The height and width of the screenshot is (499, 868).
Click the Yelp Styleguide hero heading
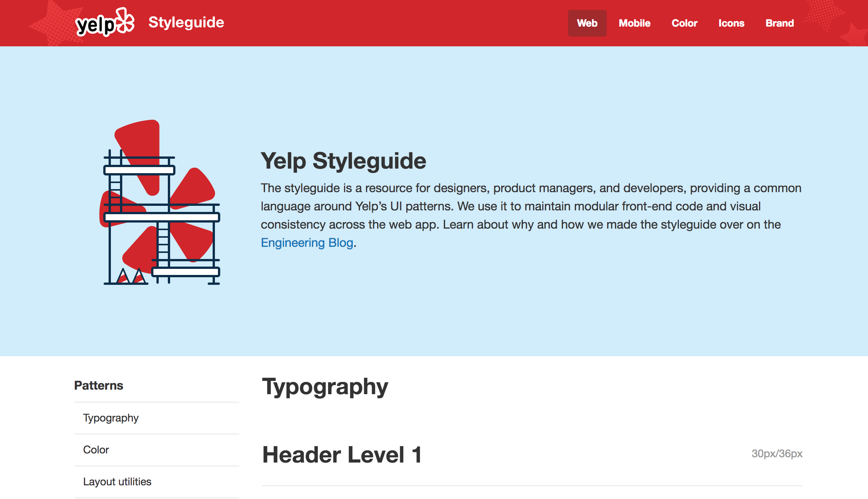pos(343,161)
